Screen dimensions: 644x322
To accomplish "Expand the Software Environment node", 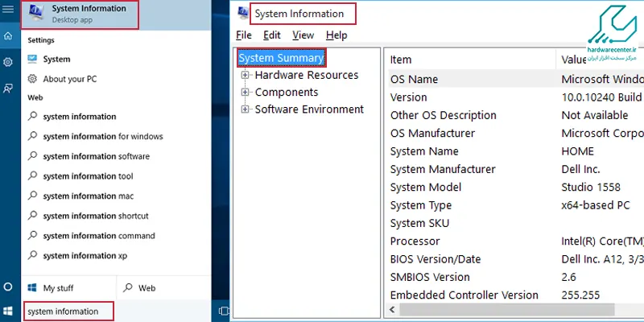I will (246, 109).
